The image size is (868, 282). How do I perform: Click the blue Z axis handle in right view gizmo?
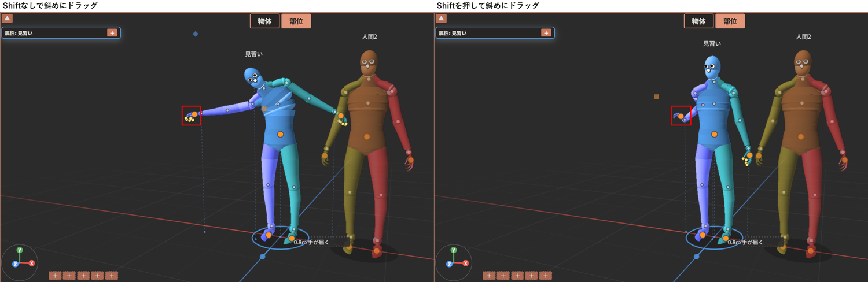(x=449, y=264)
